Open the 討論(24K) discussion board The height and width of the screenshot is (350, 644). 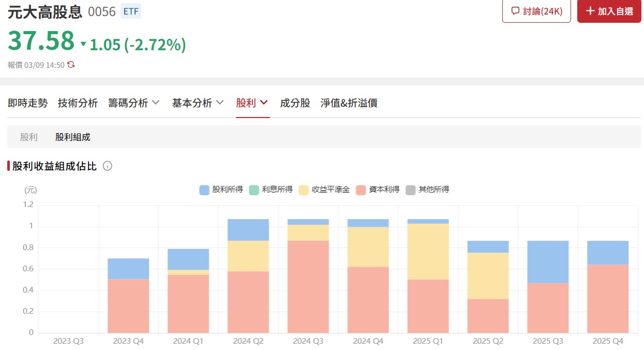point(536,11)
